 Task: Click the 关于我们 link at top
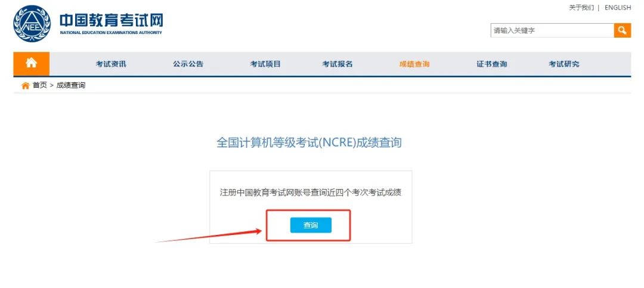581,7
